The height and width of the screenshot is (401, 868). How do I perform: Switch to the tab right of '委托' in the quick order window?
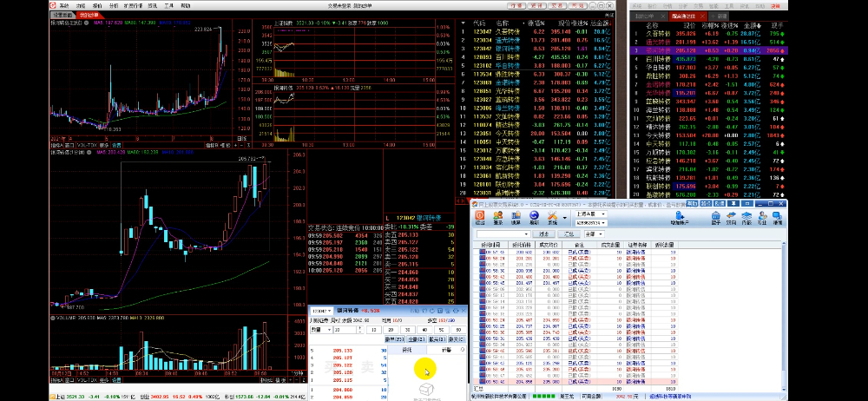[446, 350]
